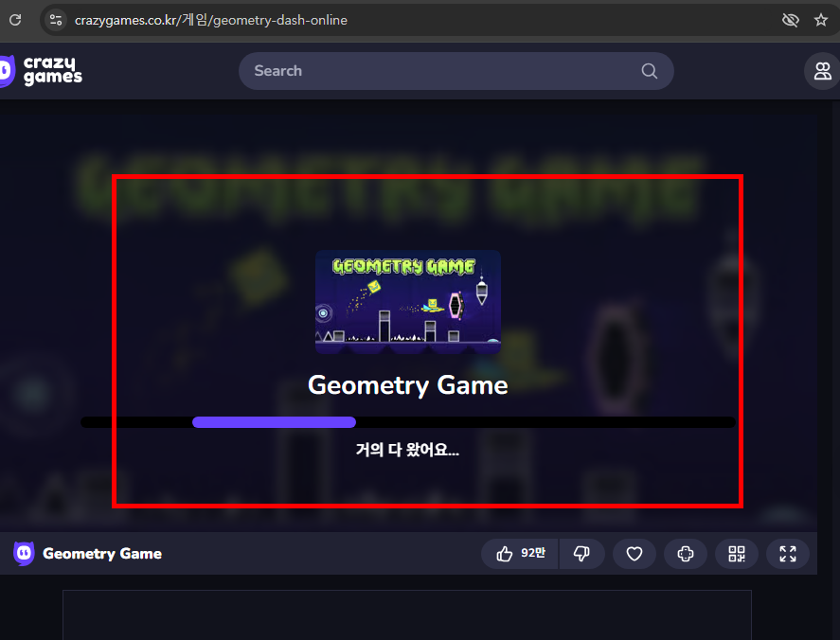Add game to favorites with the heart icon
The image size is (840, 640).
tap(634, 553)
